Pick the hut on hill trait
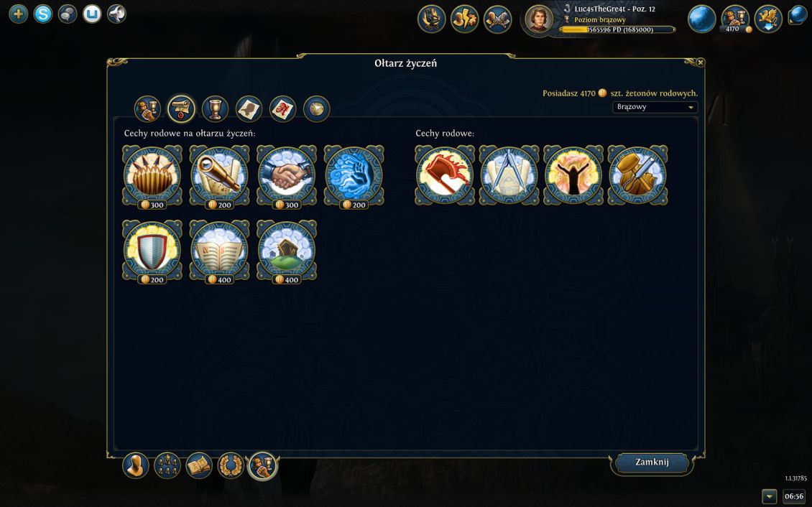Image resolution: width=812 pixels, height=507 pixels. pyautogui.click(x=287, y=251)
